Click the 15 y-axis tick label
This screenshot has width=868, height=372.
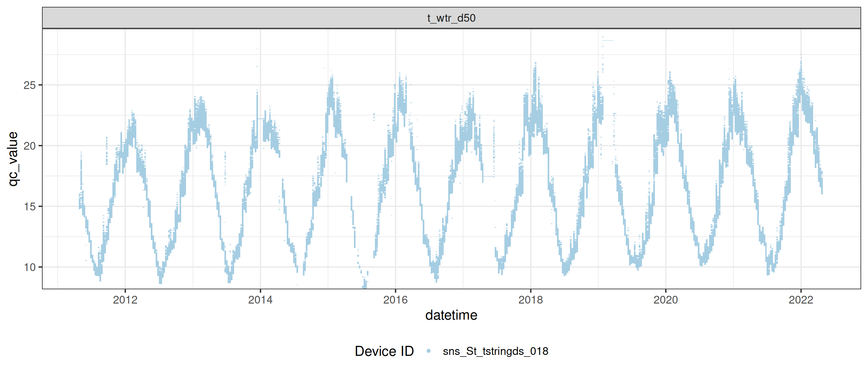tap(30, 207)
